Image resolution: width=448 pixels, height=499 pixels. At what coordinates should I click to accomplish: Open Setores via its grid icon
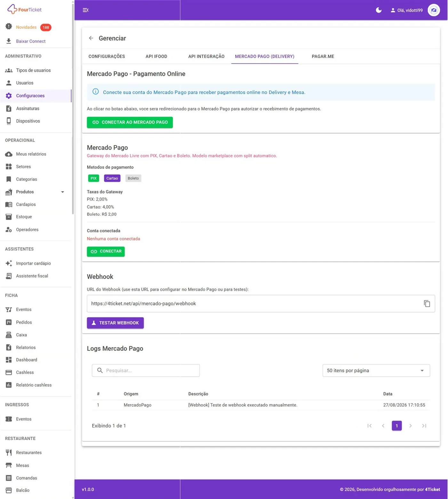click(x=9, y=167)
